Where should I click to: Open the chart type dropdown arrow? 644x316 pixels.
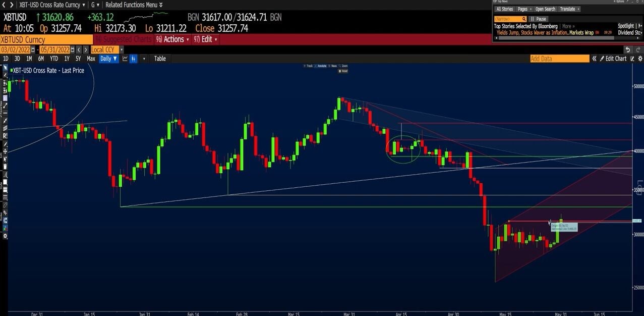[144, 59]
